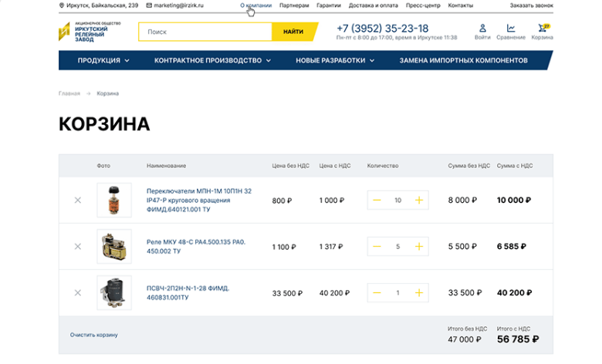Screen dimensions: 602x364
Task: Increase quantity of Переключатели МПН-1М
Action: [419, 201]
